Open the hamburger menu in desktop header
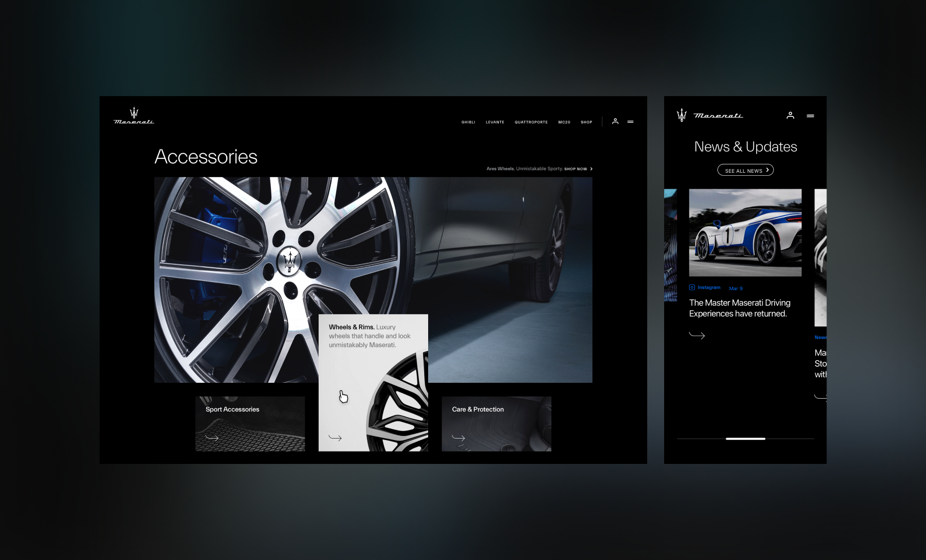Screen dimensions: 926x560 click(630, 121)
